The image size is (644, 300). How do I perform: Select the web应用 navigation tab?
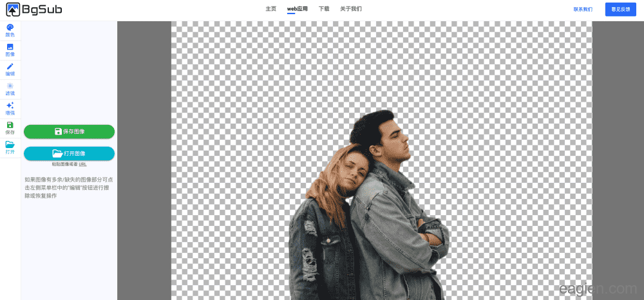click(297, 9)
